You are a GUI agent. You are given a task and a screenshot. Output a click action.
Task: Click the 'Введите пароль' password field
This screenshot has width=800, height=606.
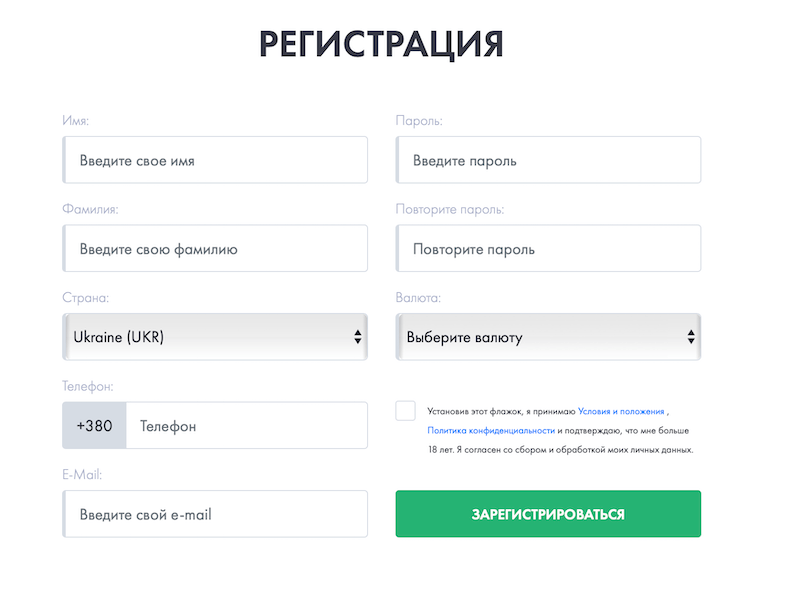coord(548,160)
